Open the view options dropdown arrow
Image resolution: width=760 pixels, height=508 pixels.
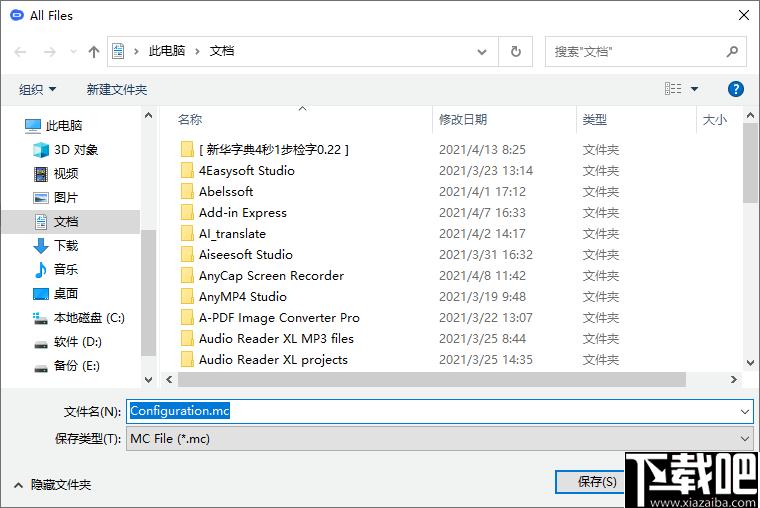pyautogui.click(x=694, y=89)
